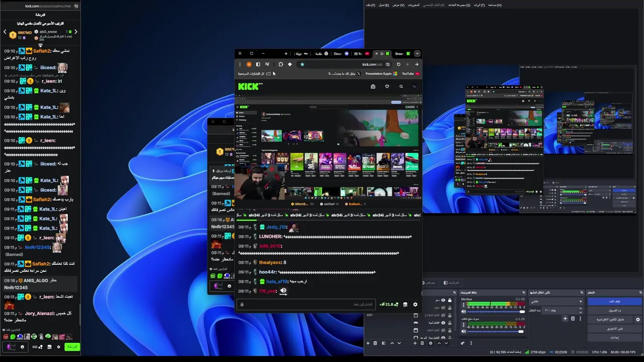Toggle visibility of Mic/Aux audio mixer mute speaker

463,311
